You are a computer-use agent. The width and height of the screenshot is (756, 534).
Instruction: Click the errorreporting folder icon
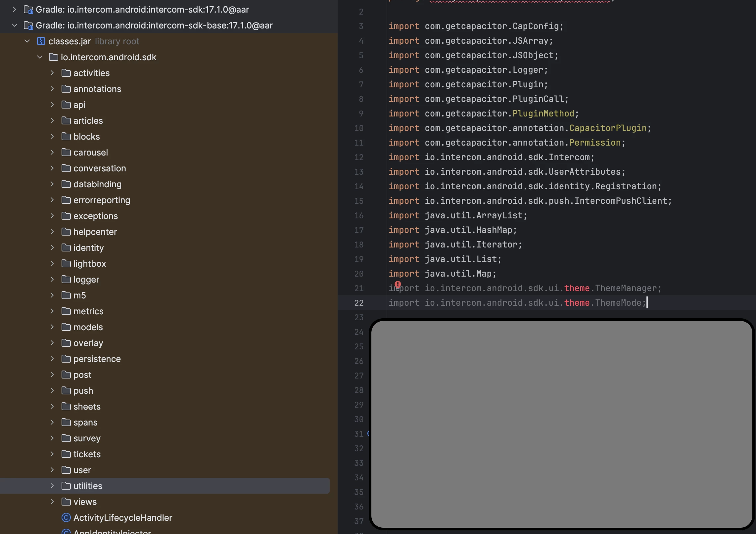point(66,200)
